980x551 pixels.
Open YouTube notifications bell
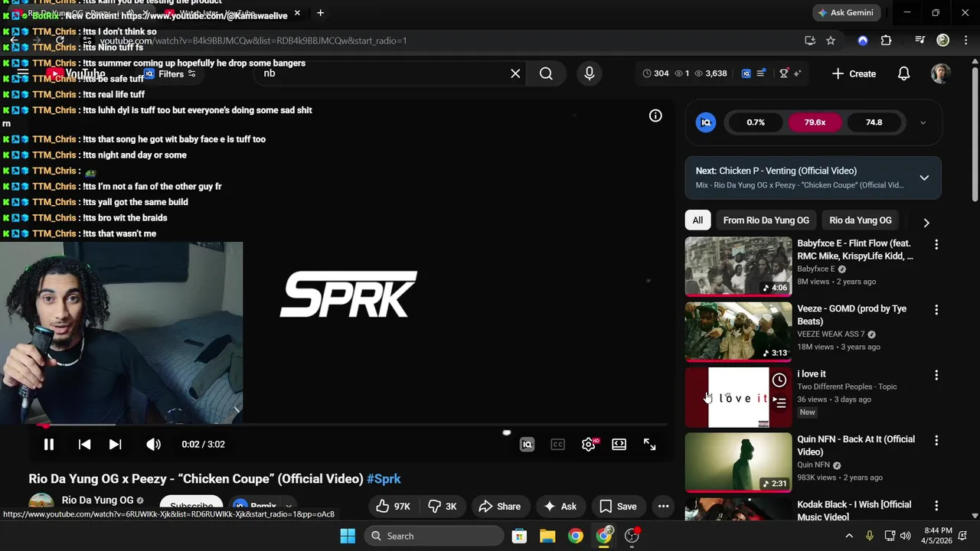(903, 73)
